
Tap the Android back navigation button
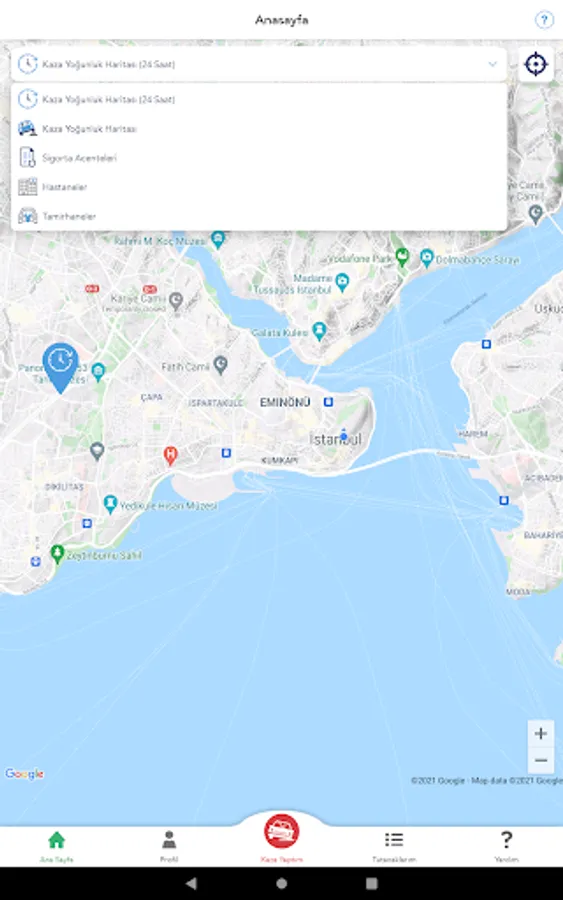pos(191,883)
